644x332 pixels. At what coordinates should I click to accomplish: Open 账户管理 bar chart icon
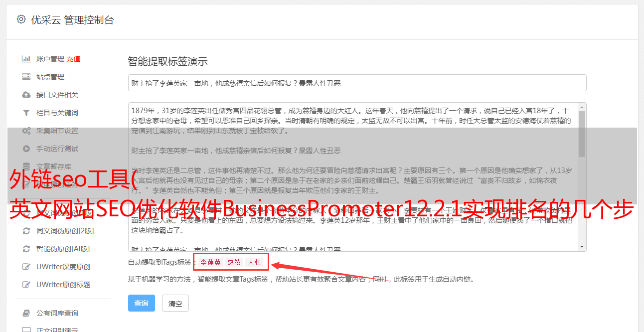point(26,59)
